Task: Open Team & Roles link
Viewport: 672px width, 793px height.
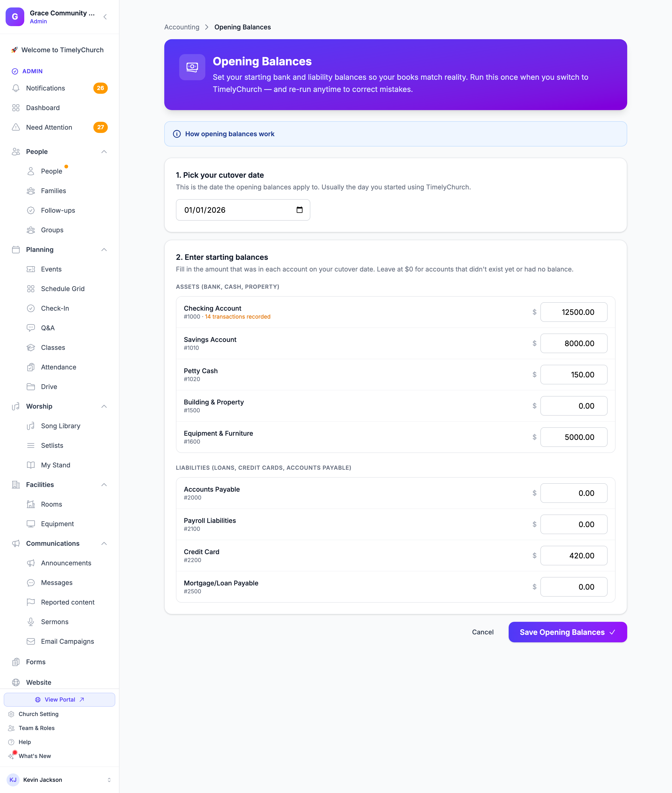Action: click(x=37, y=728)
